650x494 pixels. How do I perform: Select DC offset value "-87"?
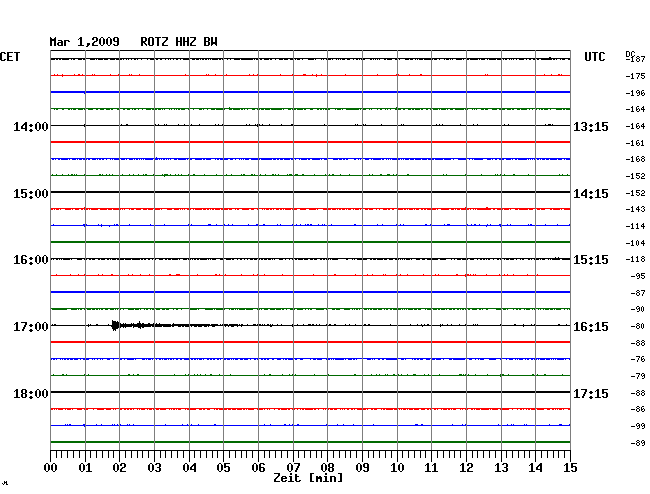click(638, 293)
